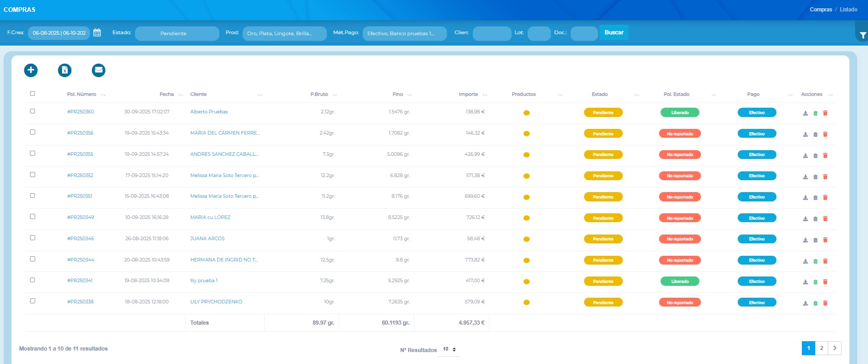The image size is (868, 364).
Task: Click the envelope email icon
Action: click(x=98, y=70)
